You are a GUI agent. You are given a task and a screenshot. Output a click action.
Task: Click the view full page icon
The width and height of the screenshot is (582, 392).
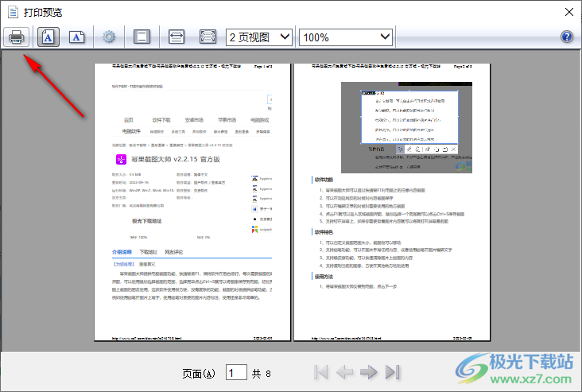(x=208, y=37)
